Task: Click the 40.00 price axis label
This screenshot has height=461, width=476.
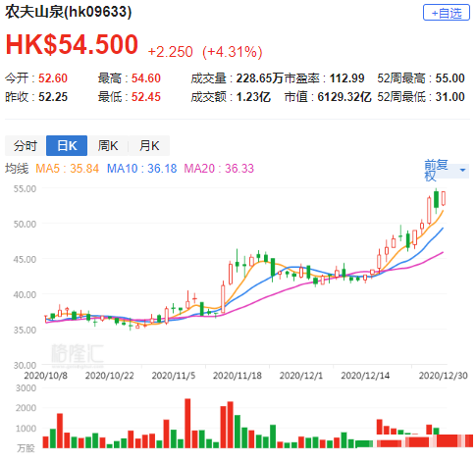Action: 25,294
